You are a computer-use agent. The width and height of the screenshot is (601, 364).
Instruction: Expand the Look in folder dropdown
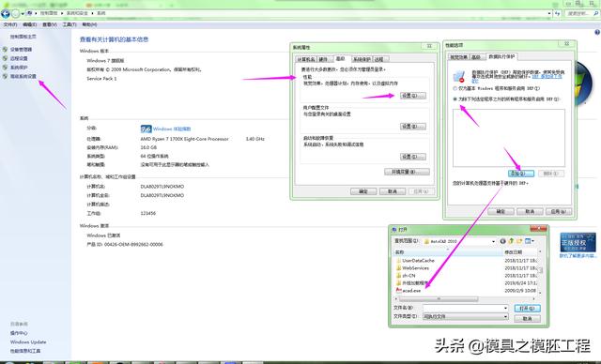pyautogui.click(x=493, y=241)
